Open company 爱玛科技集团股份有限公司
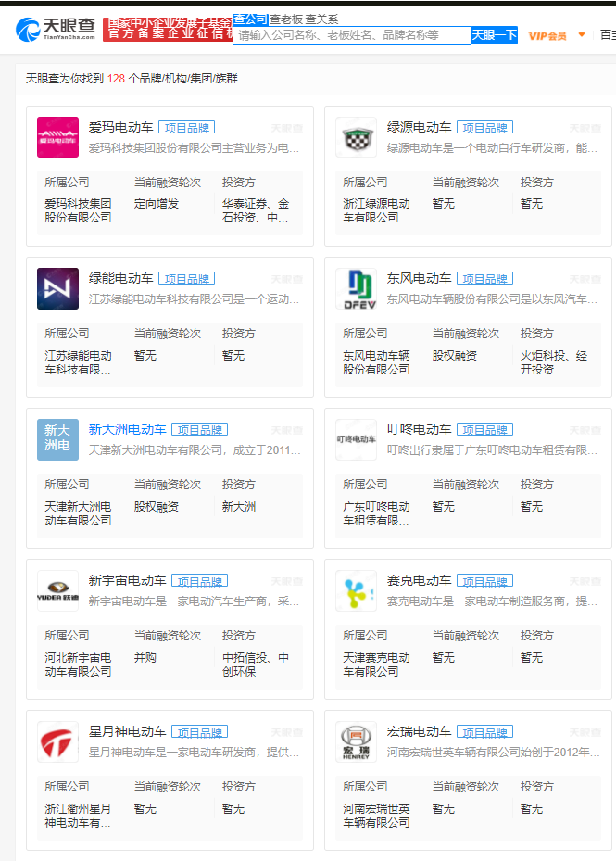This screenshot has height=861, width=616. pyautogui.click(x=78, y=210)
